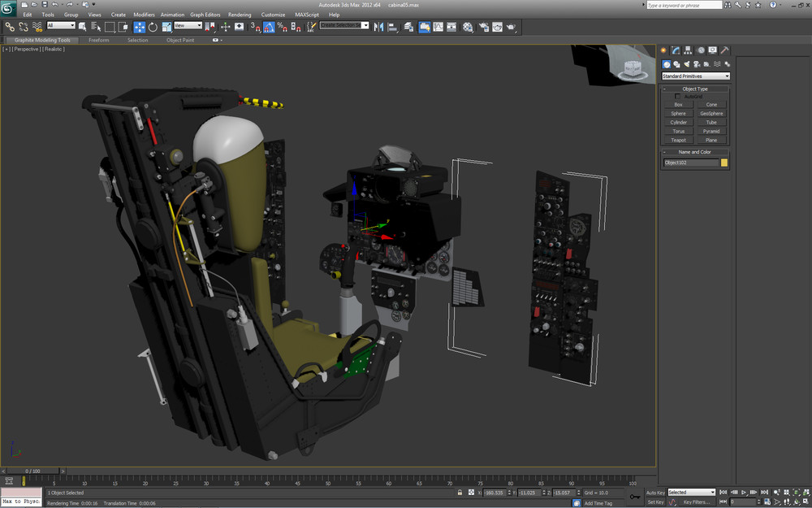Click the Teapot primitive button
Screen dimensions: 812x508
(678, 140)
